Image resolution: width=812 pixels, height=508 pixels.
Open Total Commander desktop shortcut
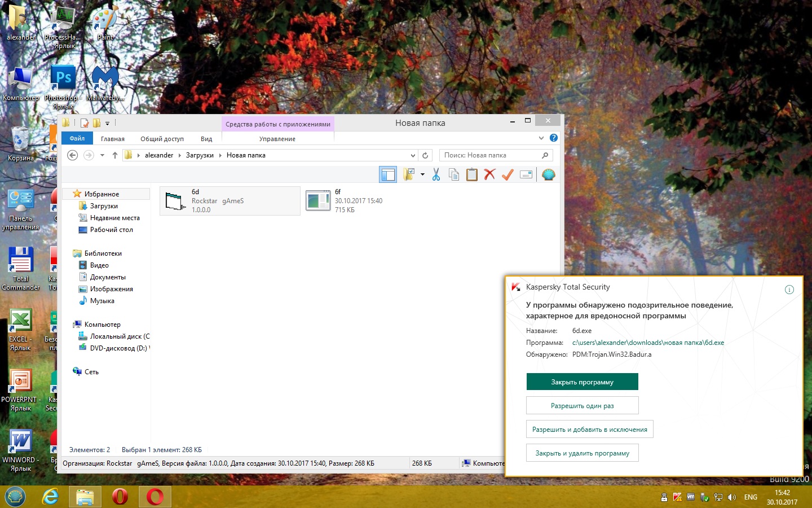(x=21, y=269)
